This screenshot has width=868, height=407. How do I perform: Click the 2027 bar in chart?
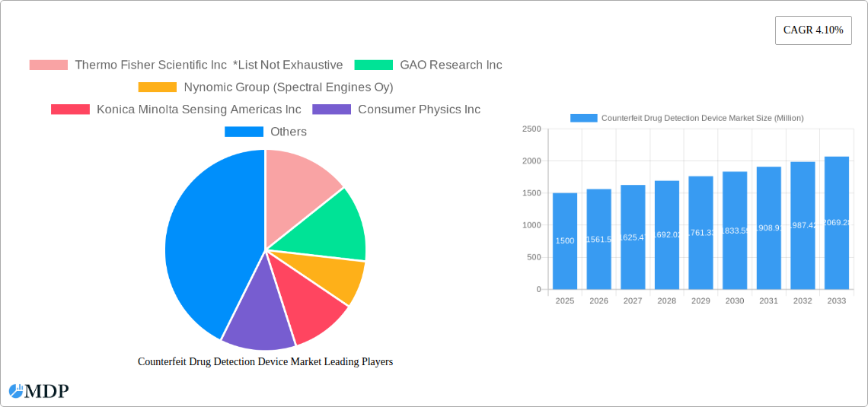point(633,237)
